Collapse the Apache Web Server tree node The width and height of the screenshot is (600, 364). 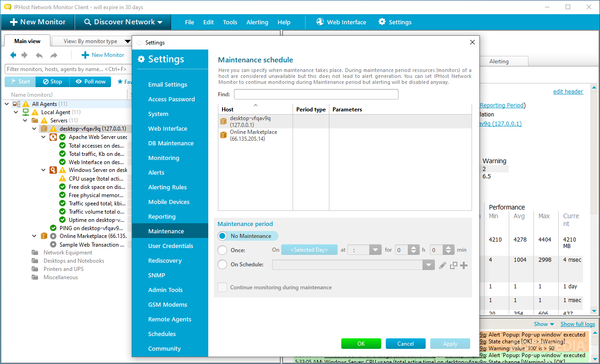[44, 137]
